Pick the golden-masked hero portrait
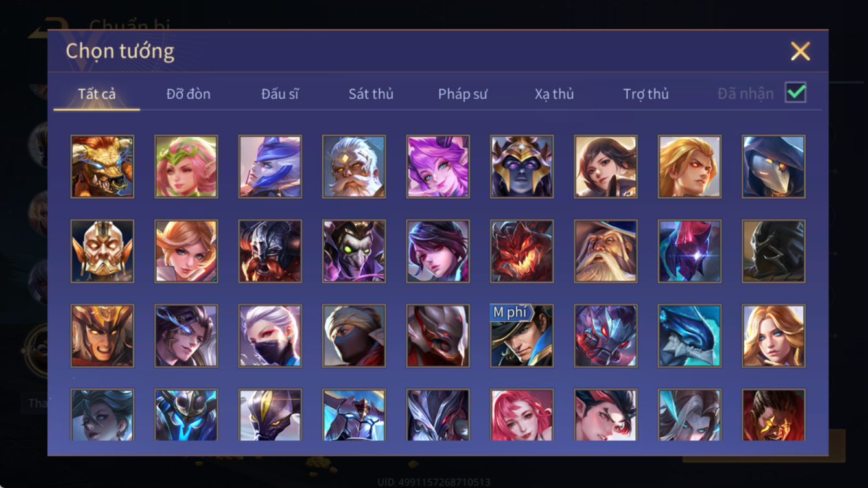Image resolution: width=868 pixels, height=488 pixels. pyautogui.click(x=102, y=251)
